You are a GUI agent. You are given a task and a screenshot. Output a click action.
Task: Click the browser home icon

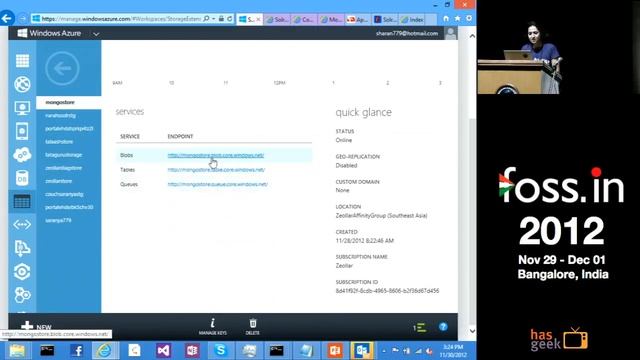tap(446, 19)
